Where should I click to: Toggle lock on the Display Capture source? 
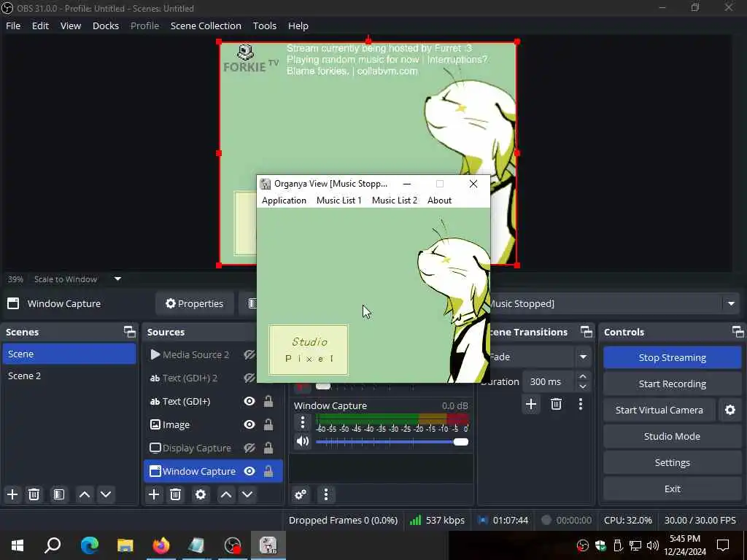(x=268, y=448)
